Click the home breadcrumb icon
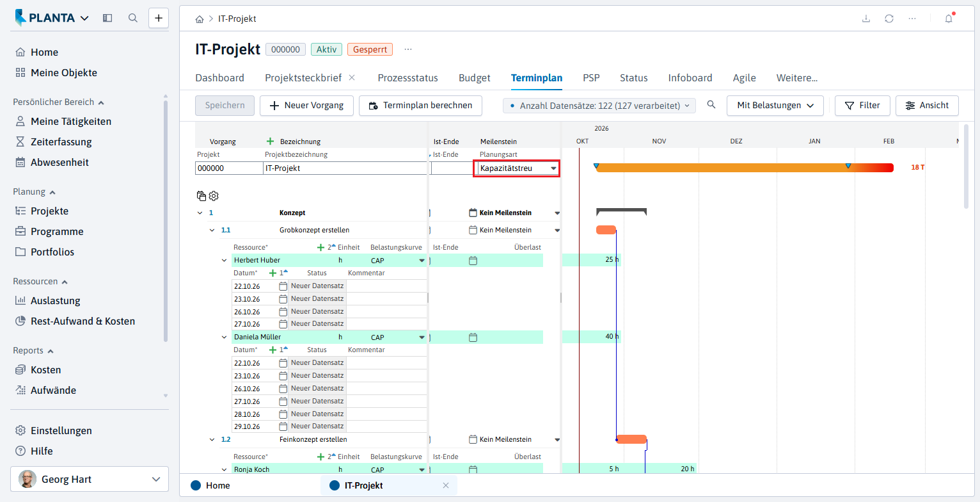This screenshot has width=980, height=502. [x=200, y=19]
